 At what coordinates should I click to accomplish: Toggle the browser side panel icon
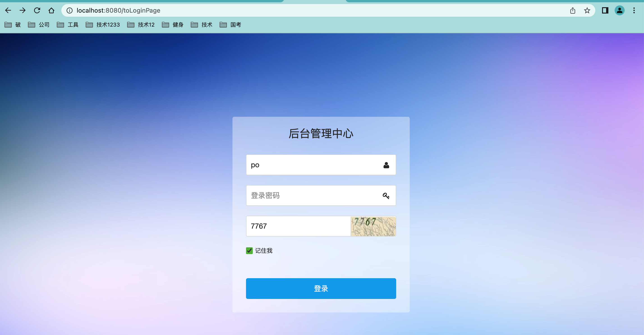pos(605,10)
